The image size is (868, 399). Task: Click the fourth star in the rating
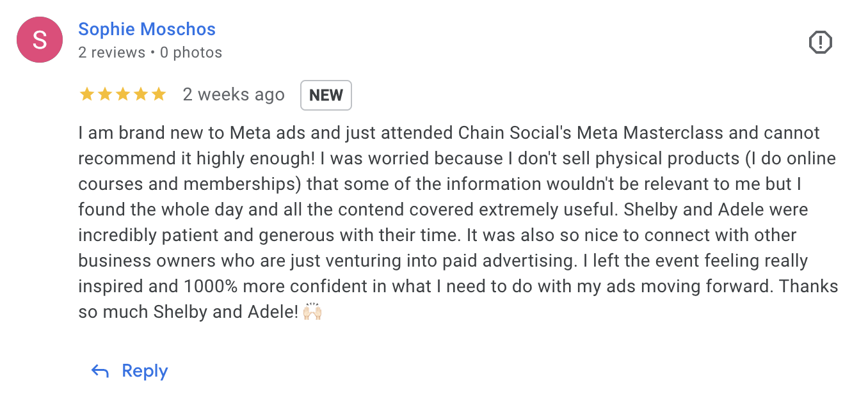[140, 95]
